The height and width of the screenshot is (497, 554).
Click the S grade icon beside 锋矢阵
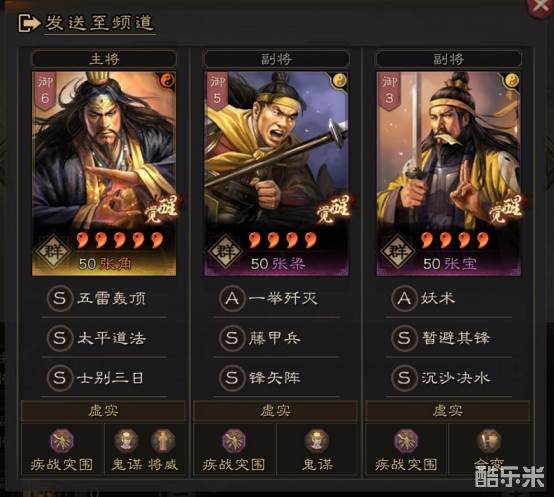tap(232, 378)
